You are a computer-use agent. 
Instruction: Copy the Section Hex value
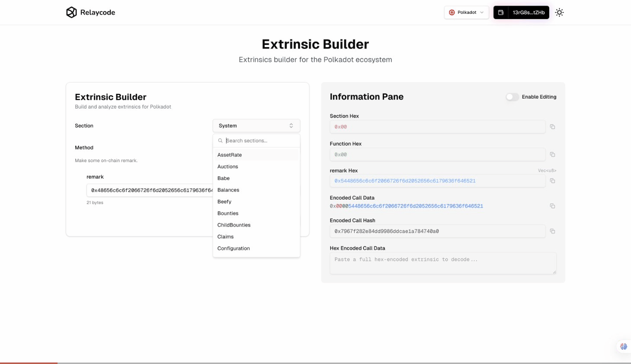[552, 127]
